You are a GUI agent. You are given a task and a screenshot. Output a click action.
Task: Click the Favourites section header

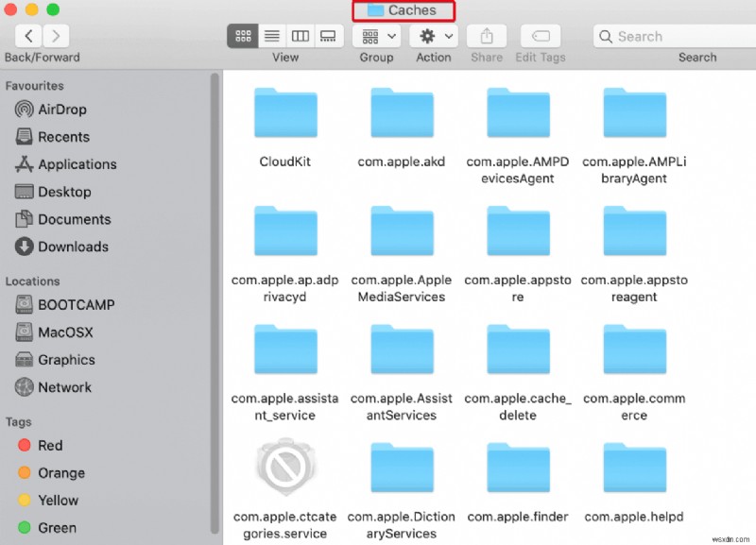tap(34, 86)
